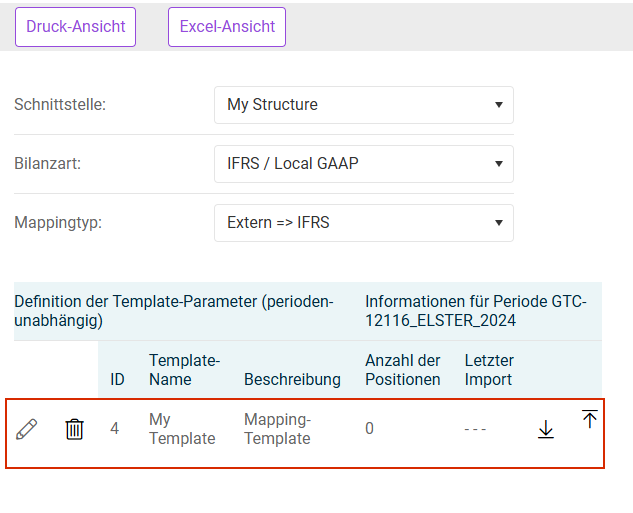Click the Informationen für Periode GTC-12116_ELSTER_2024 heading
This screenshot has height=513, width=633.
coord(476,311)
